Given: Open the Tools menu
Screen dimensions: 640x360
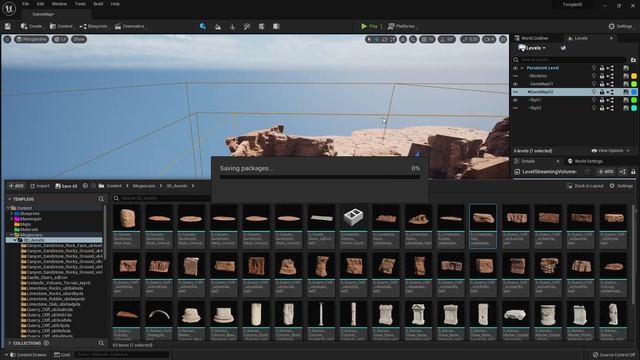Looking at the screenshot, I should point(80,4).
